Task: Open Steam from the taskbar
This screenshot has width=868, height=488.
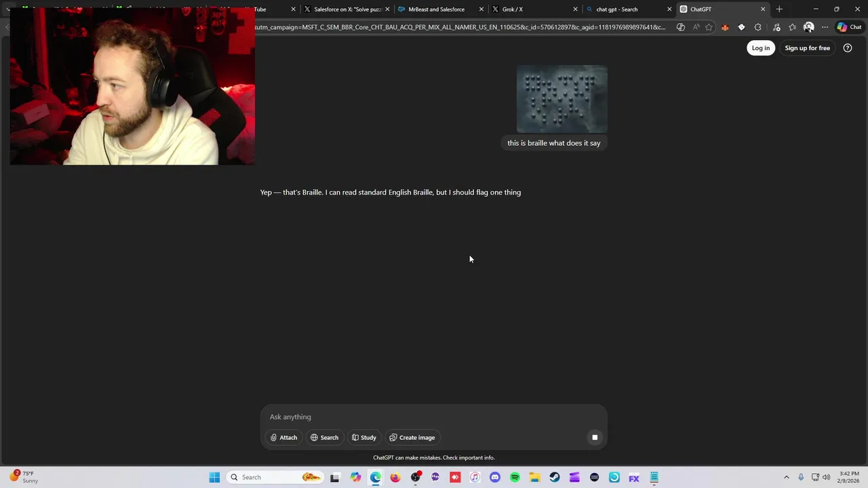Action: (554, 477)
